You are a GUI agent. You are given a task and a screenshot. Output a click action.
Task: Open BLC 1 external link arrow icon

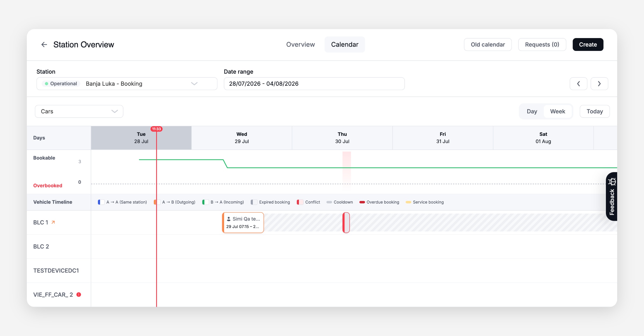pos(53,222)
